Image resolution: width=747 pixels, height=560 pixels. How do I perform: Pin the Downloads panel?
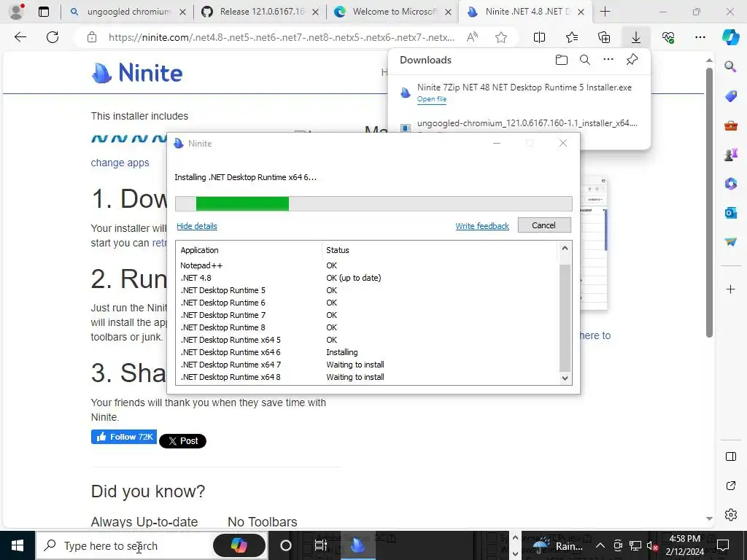pyautogui.click(x=632, y=60)
